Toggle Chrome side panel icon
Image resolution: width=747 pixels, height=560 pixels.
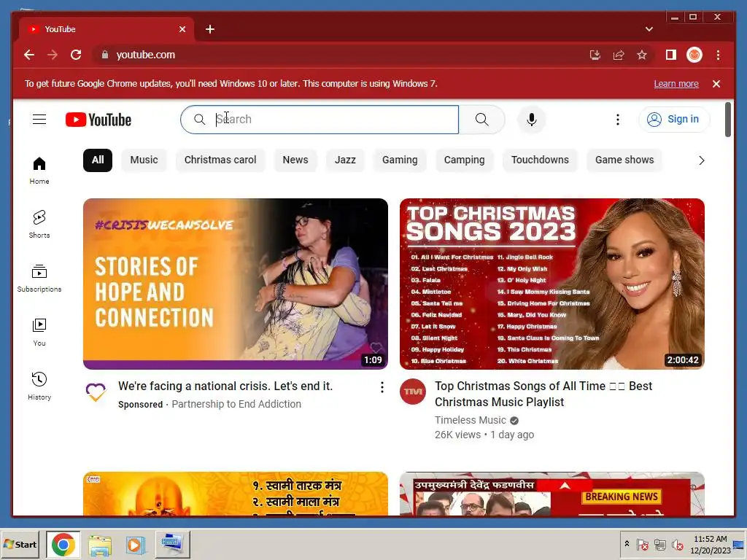tap(671, 55)
